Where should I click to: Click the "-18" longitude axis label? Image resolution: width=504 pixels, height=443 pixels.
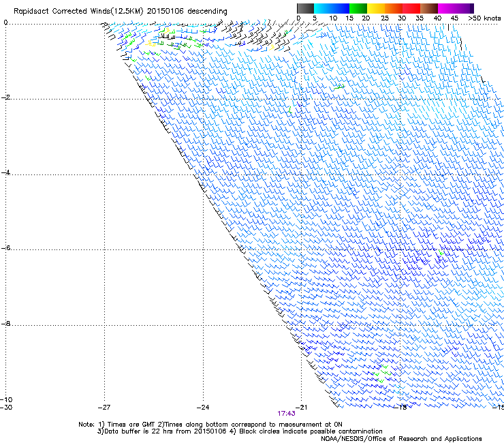pyautogui.click(x=400, y=408)
